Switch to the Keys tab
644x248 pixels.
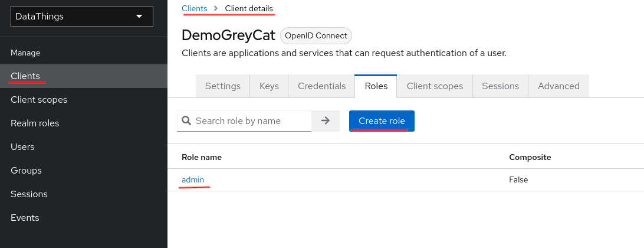click(269, 86)
